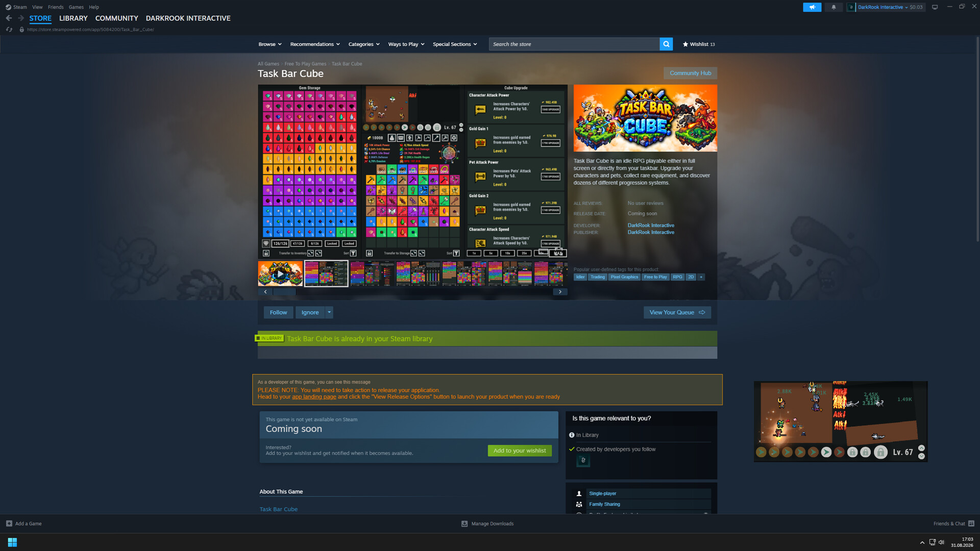Click the thumbnail strip left arrow

(x=265, y=292)
